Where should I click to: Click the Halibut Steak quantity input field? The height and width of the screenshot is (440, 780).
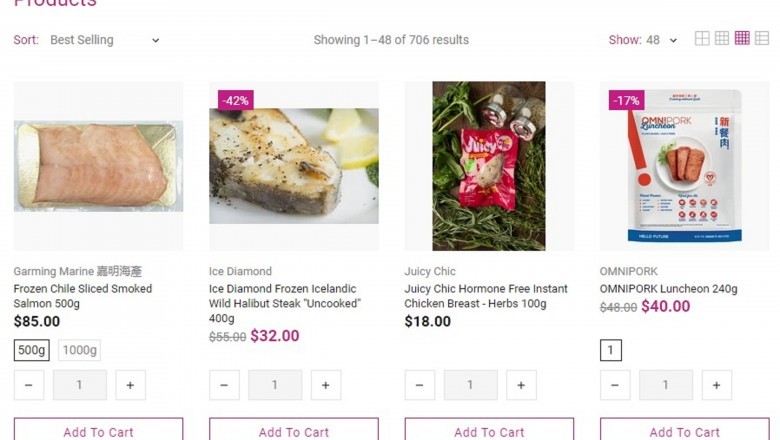point(275,385)
